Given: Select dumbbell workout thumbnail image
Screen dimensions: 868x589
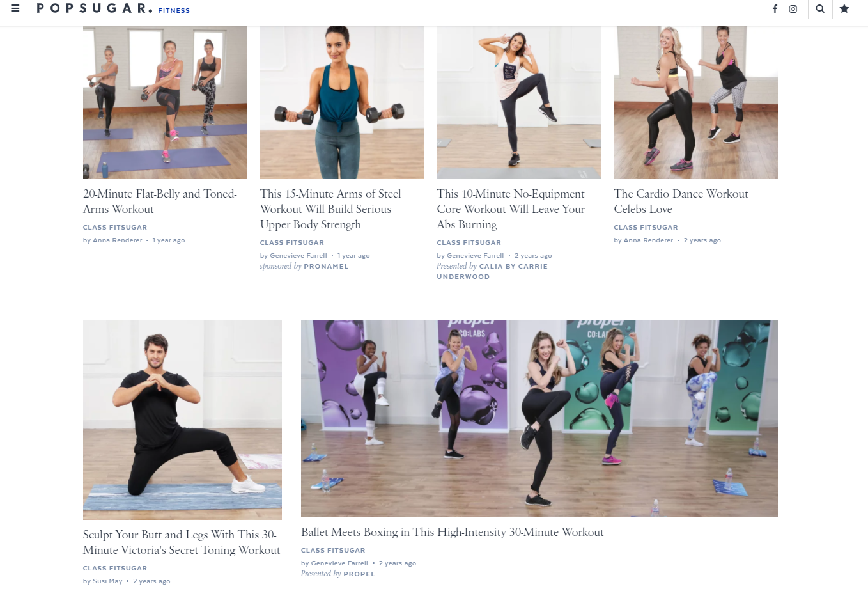Looking at the screenshot, I should [342, 102].
